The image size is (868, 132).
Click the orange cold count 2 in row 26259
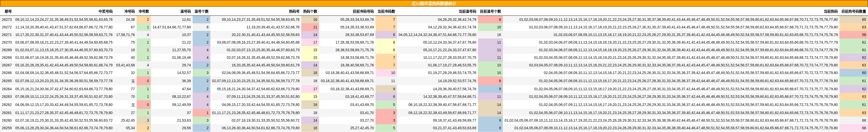(143, 128)
